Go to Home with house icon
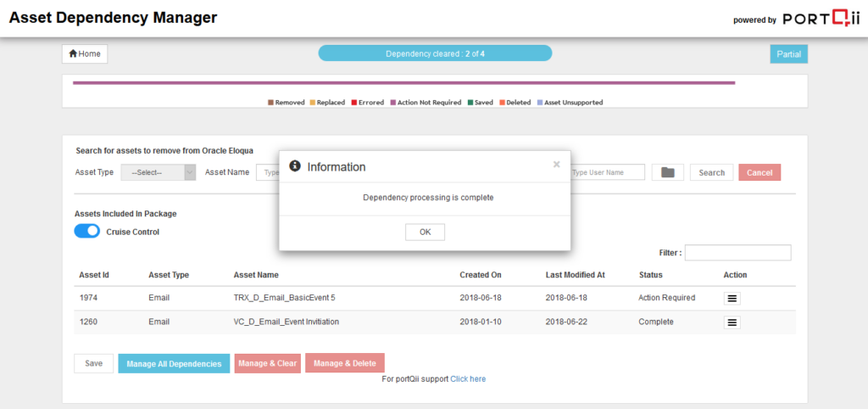 pyautogui.click(x=85, y=53)
